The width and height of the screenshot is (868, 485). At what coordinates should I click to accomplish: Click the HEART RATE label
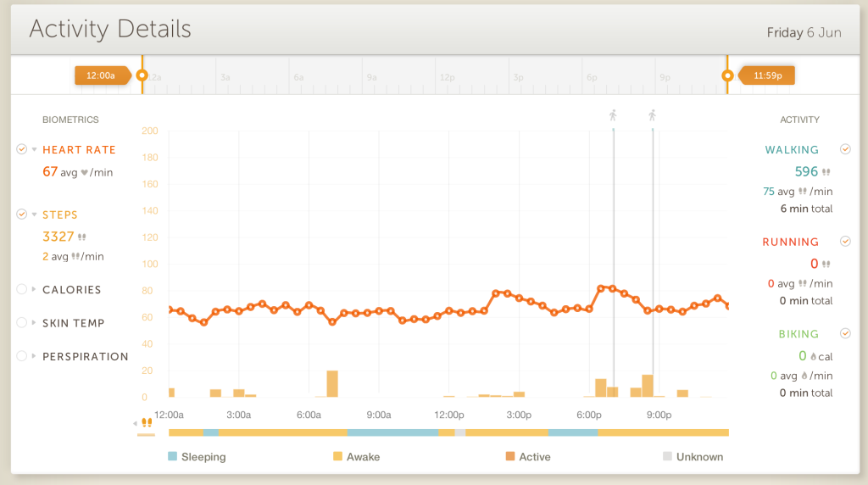(79, 150)
